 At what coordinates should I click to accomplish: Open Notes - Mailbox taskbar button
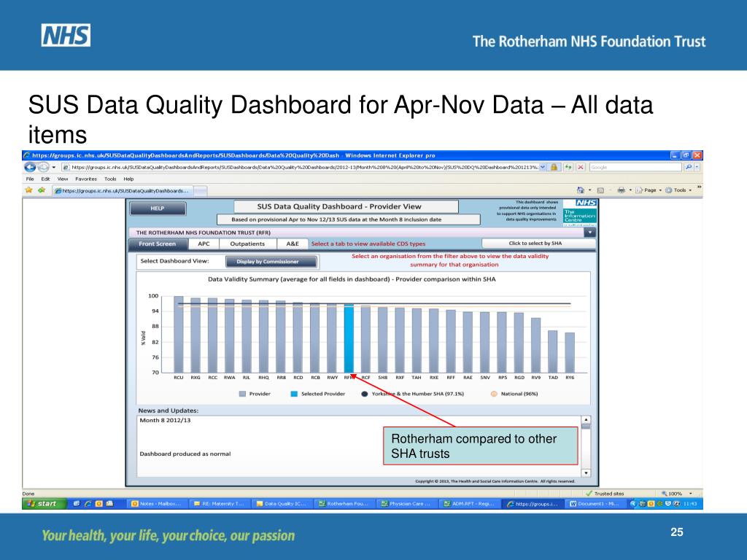[157, 504]
